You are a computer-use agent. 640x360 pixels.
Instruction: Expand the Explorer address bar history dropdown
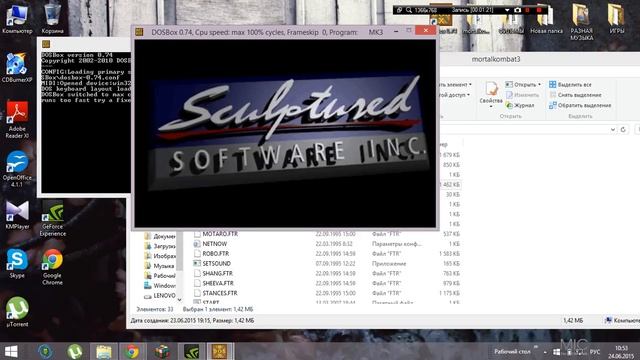tap(613, 129)
